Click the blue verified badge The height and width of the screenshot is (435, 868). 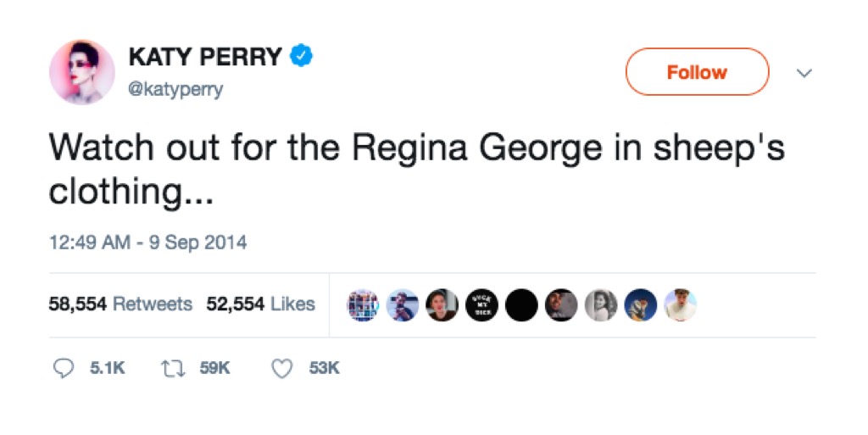pyautogui.click(x=302, y=57)
